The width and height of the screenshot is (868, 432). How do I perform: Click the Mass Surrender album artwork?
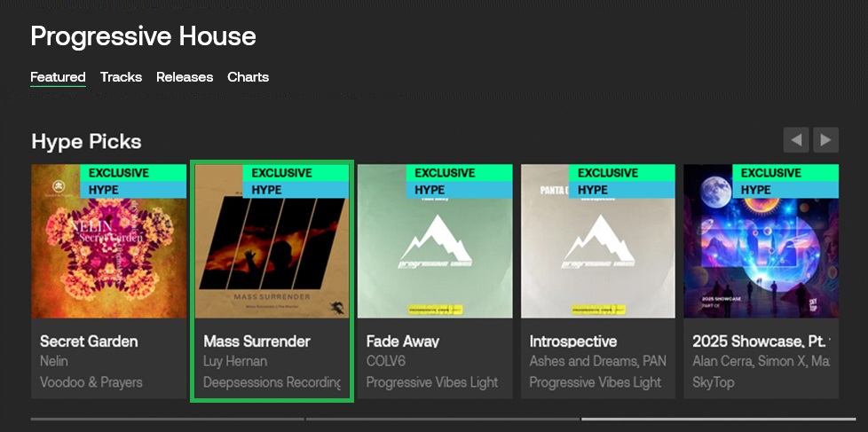click(x=272, y=241)
